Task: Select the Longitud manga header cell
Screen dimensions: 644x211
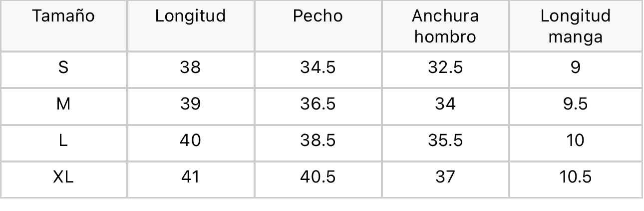Action: tap(575, 26)
